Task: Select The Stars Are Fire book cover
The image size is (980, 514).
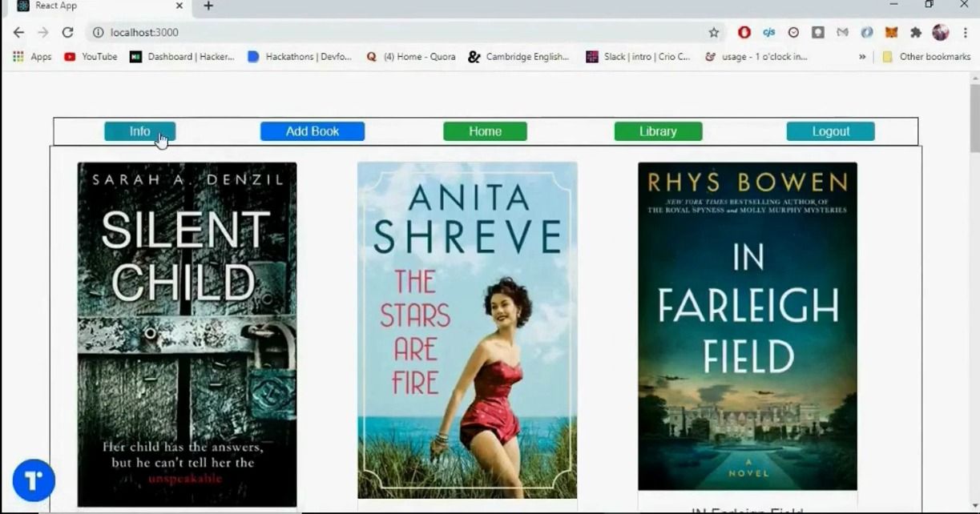Action: click(x=467, y=330)
